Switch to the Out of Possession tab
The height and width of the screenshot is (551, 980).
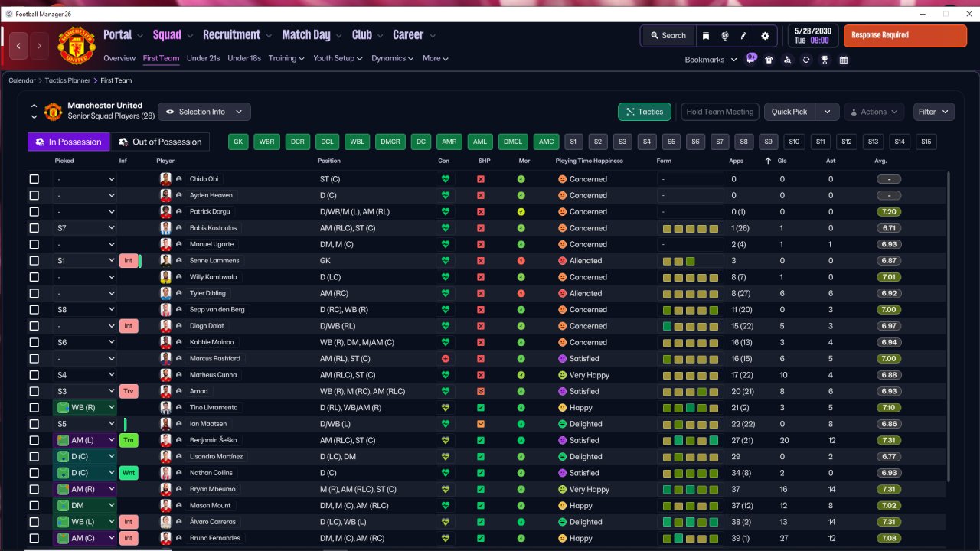161,142
